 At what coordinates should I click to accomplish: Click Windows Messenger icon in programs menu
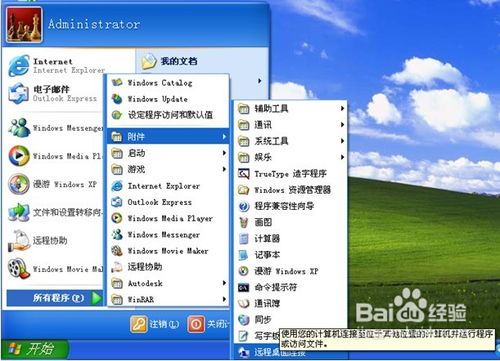pyautogui.click(x=117, y=235)
